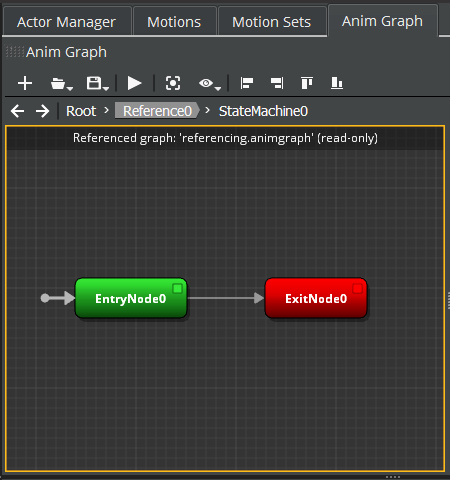Click the Anim Graph panel title
The width and height of the screenshot is (450, 480).
coord(67,52)
